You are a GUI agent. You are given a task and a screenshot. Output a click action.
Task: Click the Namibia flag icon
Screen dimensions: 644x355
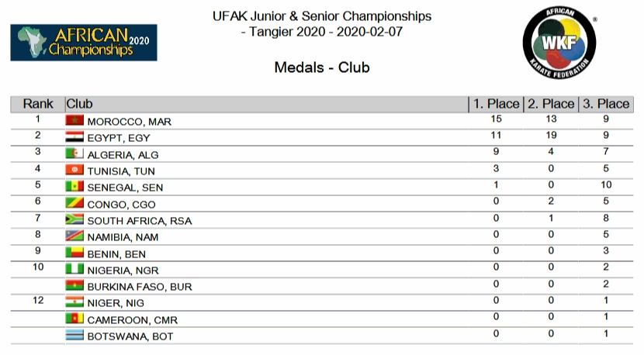[x=75, y=236]
